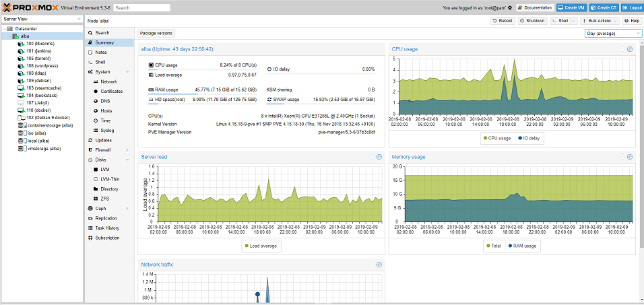The image size is (644, 305).
Task: Click the save icon on CPU usage chart
Action: [x=630, y=49]
